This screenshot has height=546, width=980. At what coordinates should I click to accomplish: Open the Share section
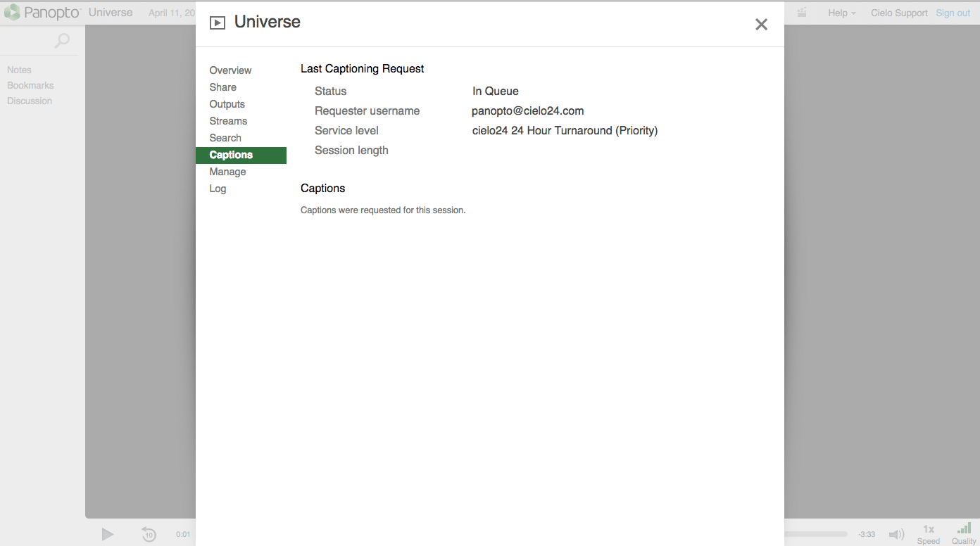[x=222, y=87]
